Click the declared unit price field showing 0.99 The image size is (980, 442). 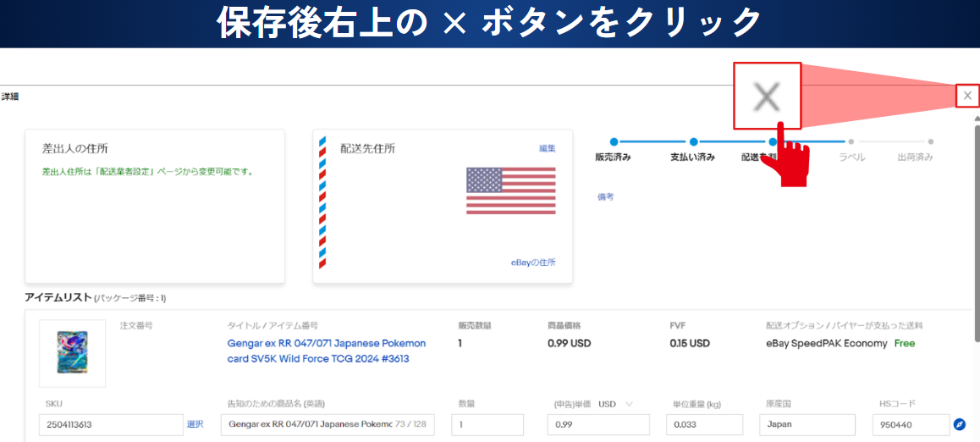[x=597, y=424]
